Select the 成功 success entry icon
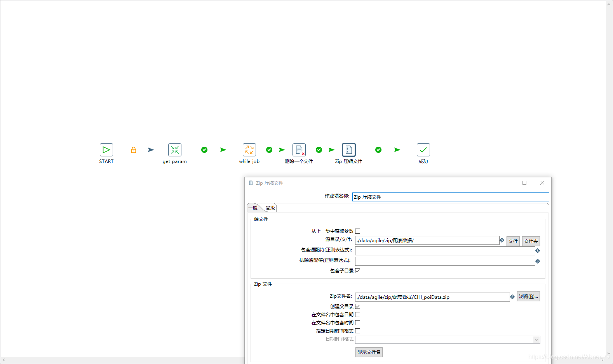This screenshot has height=364, width=613. point(423,150)
